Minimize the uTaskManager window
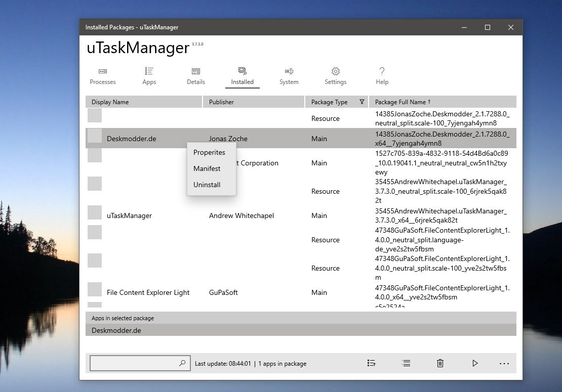The width and height of the screenshot is (562, 392). (x=464, y=27)
